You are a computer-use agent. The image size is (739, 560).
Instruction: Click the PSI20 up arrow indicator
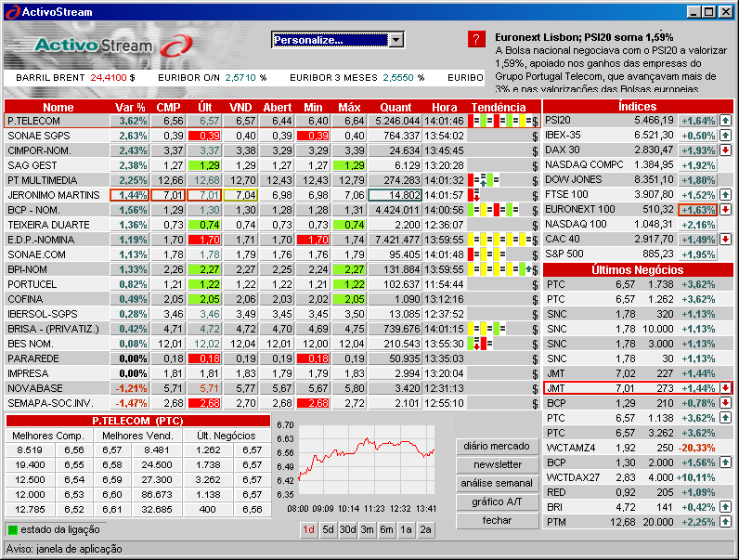pos(725,121)
